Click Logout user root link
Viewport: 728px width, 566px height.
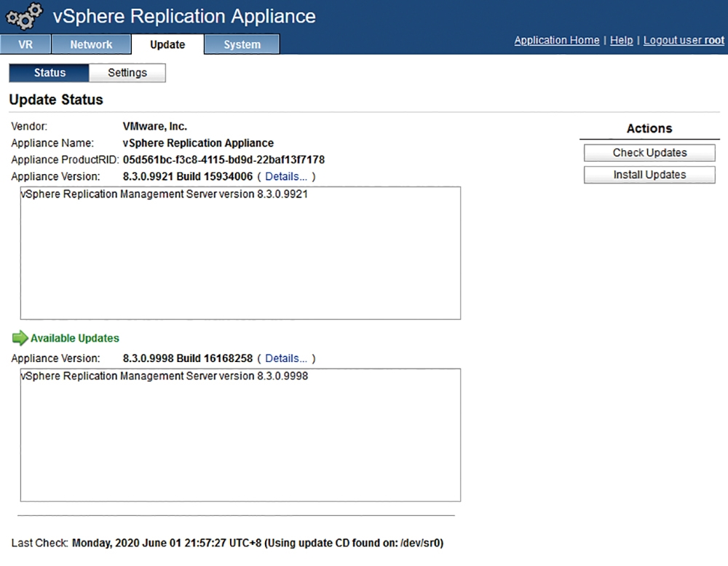coord(684,41)
